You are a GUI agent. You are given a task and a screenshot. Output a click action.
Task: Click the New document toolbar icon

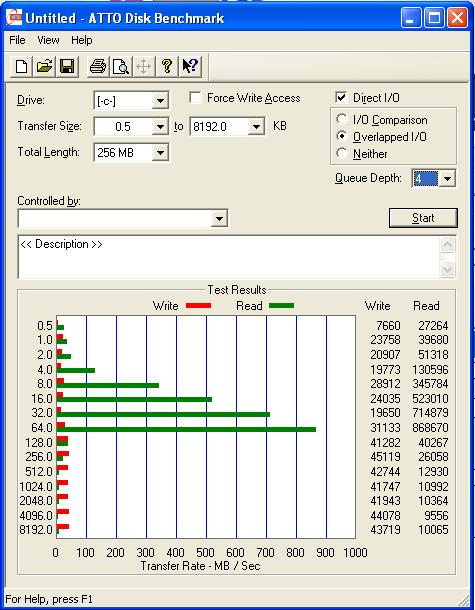pyautogui.click(x=21, y=67)
